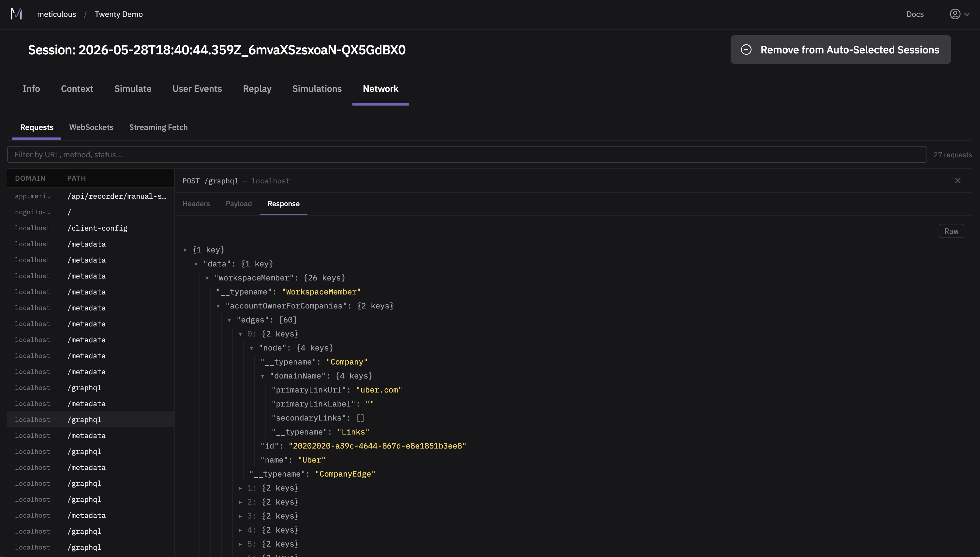Open the Docs link
980x557 pixels.
914,14
